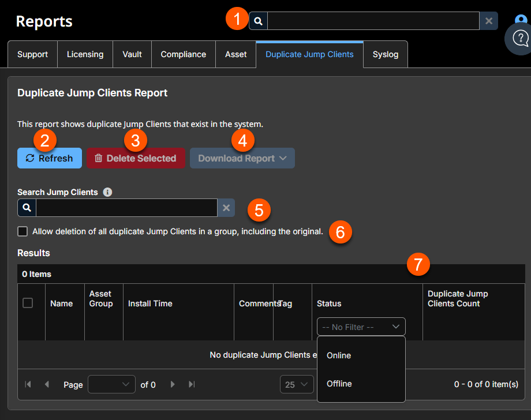Click the Status column header label
Image resolution: width=531 pixels, height=420 pixels.
click(329, 303)
